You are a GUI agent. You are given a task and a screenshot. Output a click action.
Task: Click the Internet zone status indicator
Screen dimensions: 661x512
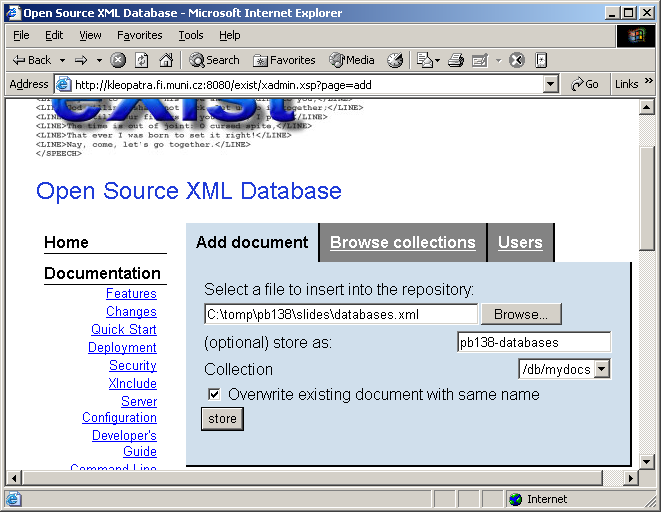coord(538,499)
